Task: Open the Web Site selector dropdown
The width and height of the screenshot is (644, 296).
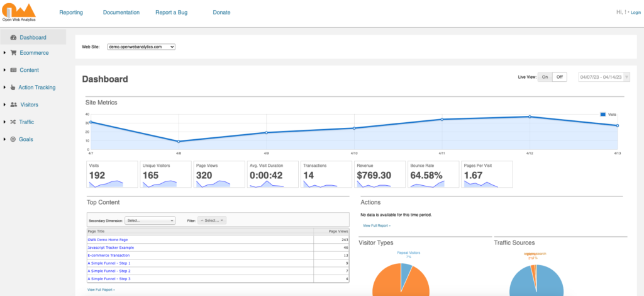Action: tap(142, 47)
